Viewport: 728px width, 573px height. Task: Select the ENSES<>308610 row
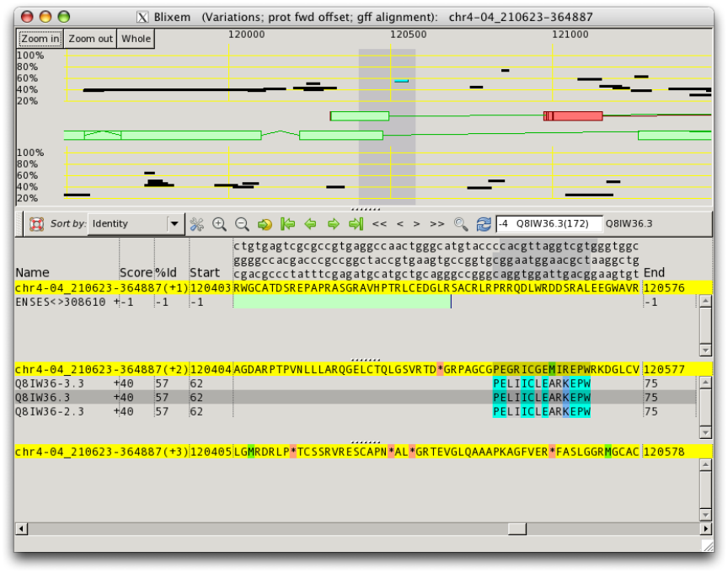(356, 303)
